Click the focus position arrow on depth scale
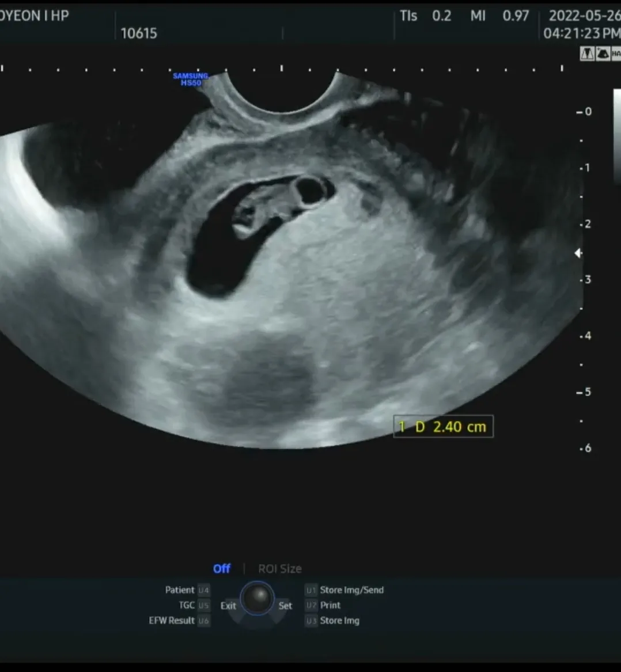This screenshot has width=621, height=672. tap(578, 253)
